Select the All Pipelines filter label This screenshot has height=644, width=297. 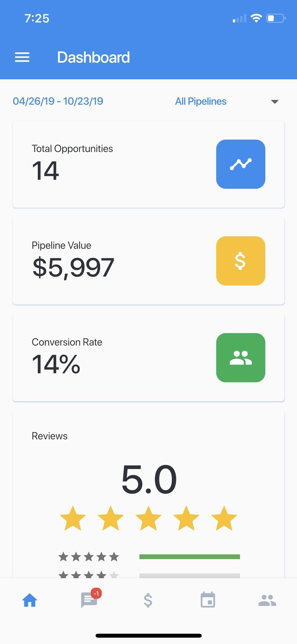(201, 101)
